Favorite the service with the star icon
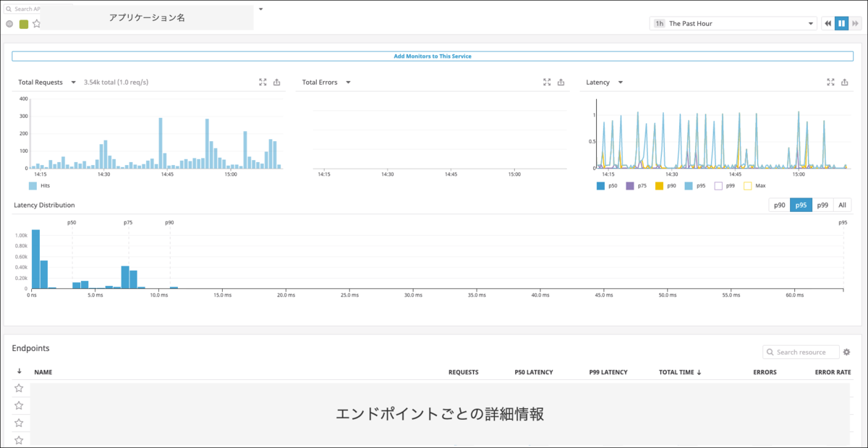 tap(36, 24)
